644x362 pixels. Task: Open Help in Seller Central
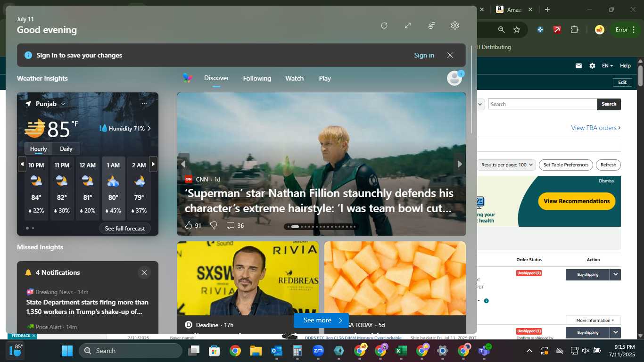pos(625,66)
